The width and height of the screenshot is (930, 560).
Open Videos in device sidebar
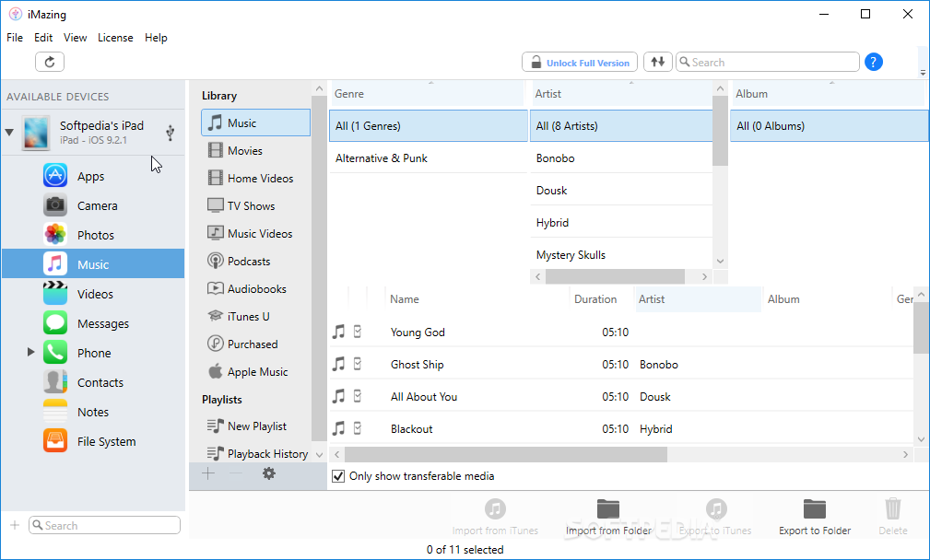click(93, 294)
